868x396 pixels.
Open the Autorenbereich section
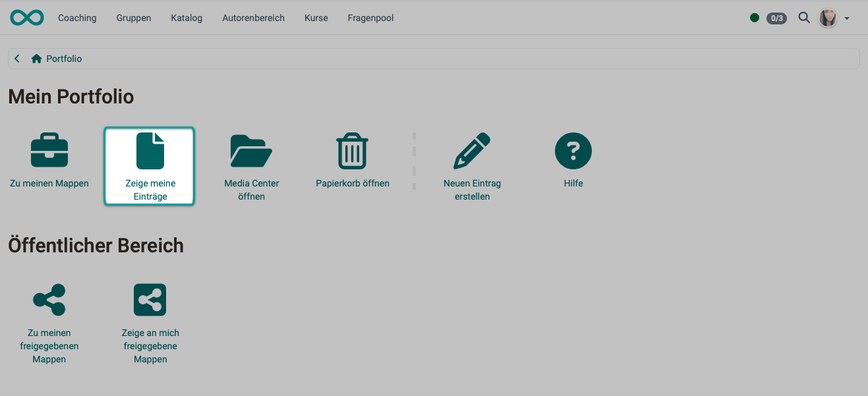point(254,18)
